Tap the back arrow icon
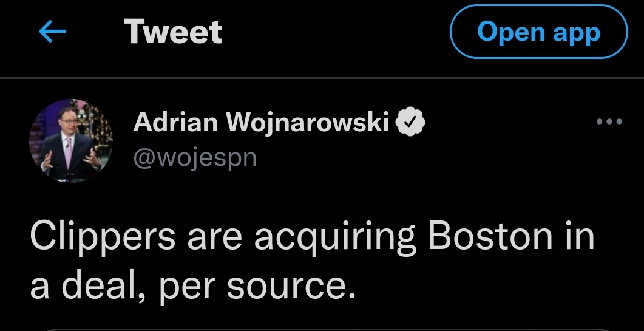Image resolution: width=644 pixels, height=331 pixels. 52,33
